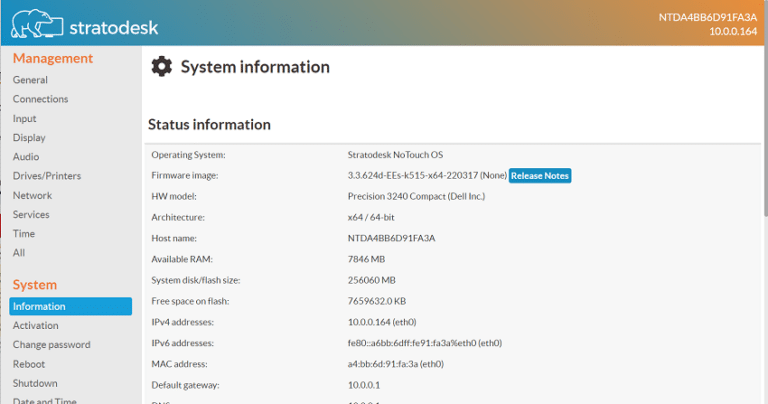
Task: Click the stratodesk wordmark in header
Action: (114, 27)
